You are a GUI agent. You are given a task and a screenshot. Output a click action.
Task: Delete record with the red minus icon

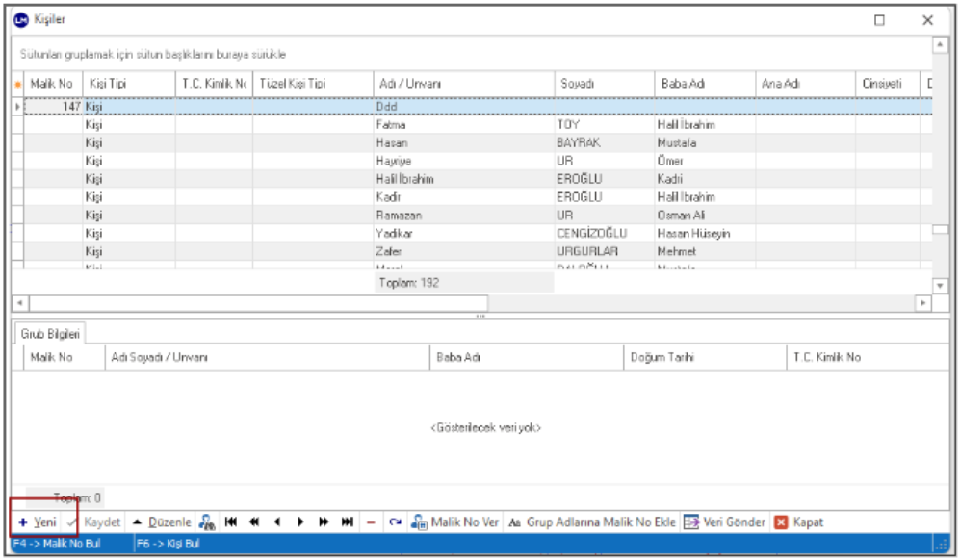(x=371, y=522)
